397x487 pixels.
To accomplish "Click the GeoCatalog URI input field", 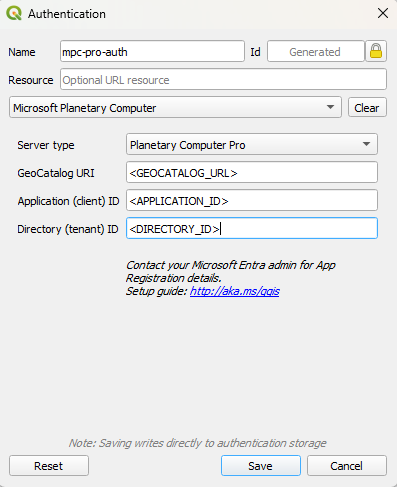I will (x=252, y=172).
